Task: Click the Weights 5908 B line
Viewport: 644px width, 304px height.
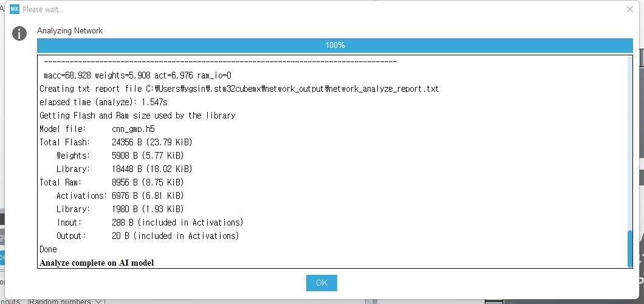Action: coord(120,156)
